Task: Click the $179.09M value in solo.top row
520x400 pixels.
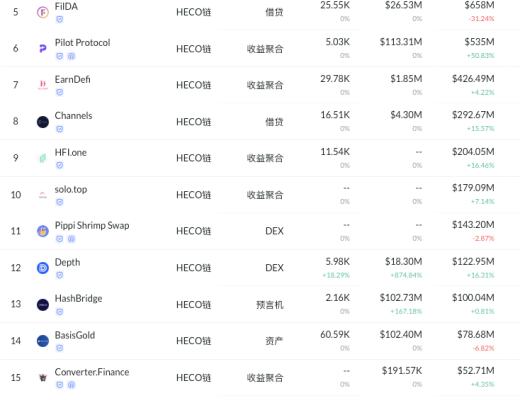Action: [473, 188]
